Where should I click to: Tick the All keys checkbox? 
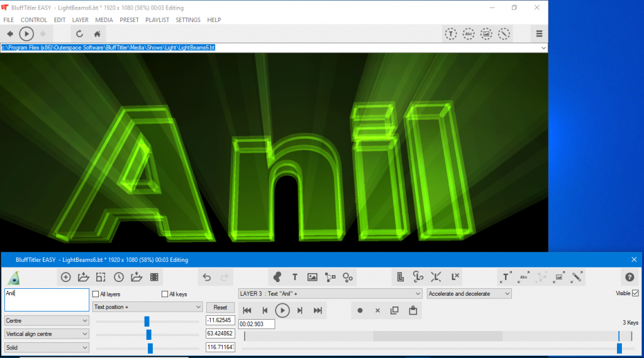click(165, 294)
